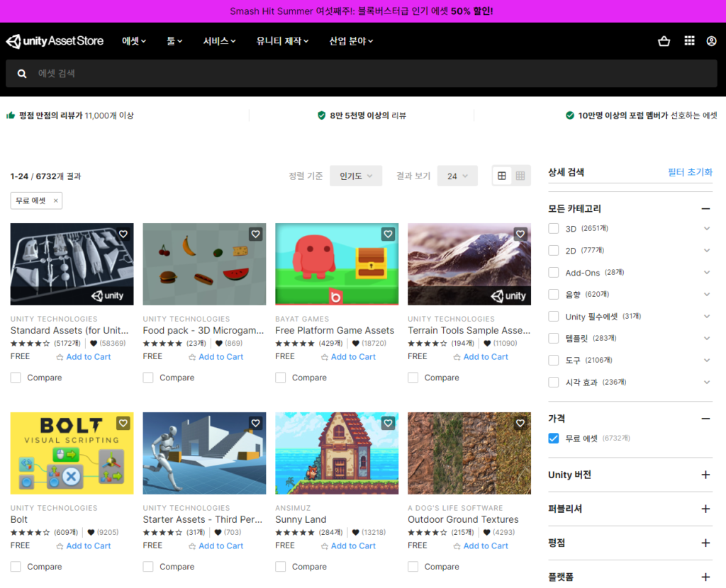Add Terrain Tools Sample to cart
This screenshot has height=588, width=726.
pyautogui.click(x=481, y=356)
